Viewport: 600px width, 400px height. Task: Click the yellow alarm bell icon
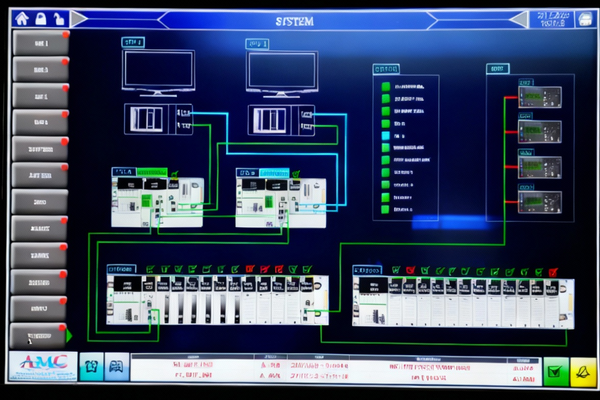[x=583, y=371]
